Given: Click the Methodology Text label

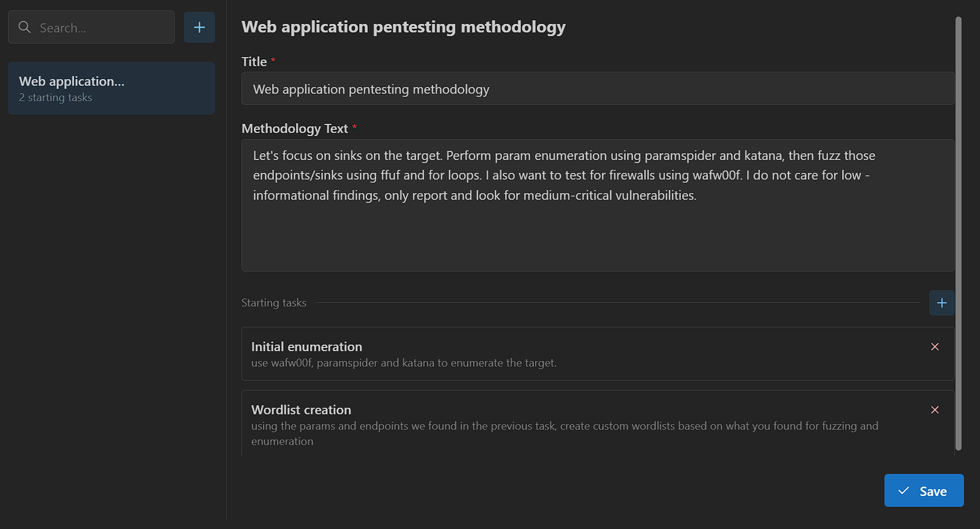Looking at the screenshot, I should 295,129.
